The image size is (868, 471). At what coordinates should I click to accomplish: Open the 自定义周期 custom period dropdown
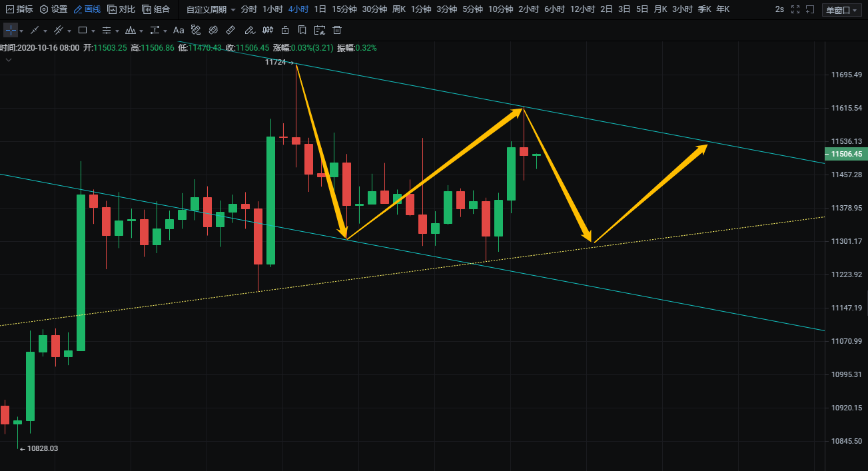210,9
